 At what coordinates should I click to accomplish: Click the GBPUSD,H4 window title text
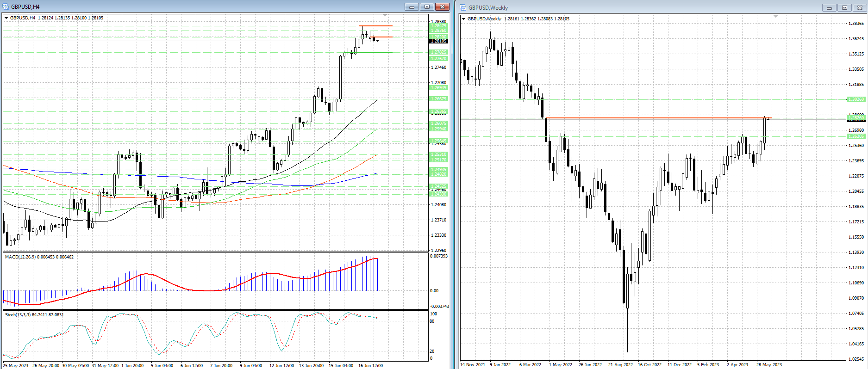point(25,7)
